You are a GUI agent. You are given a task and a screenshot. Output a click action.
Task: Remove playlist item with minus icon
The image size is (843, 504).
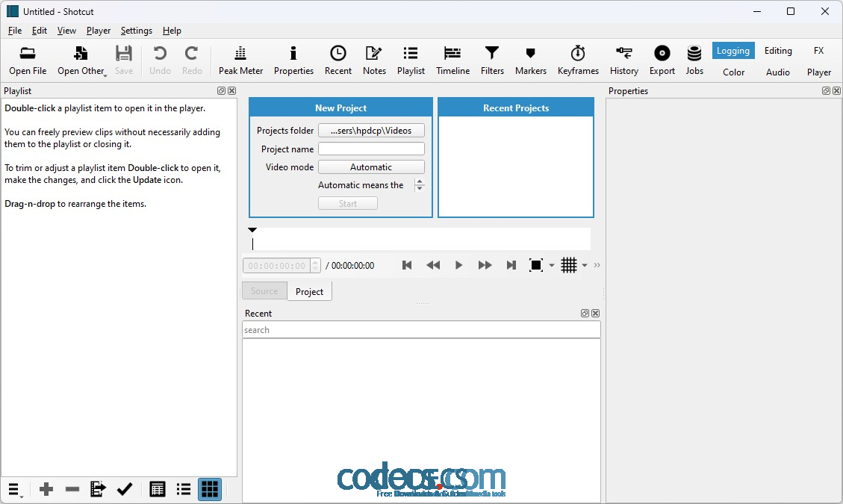pyautogui.click(x=72, y=489)
